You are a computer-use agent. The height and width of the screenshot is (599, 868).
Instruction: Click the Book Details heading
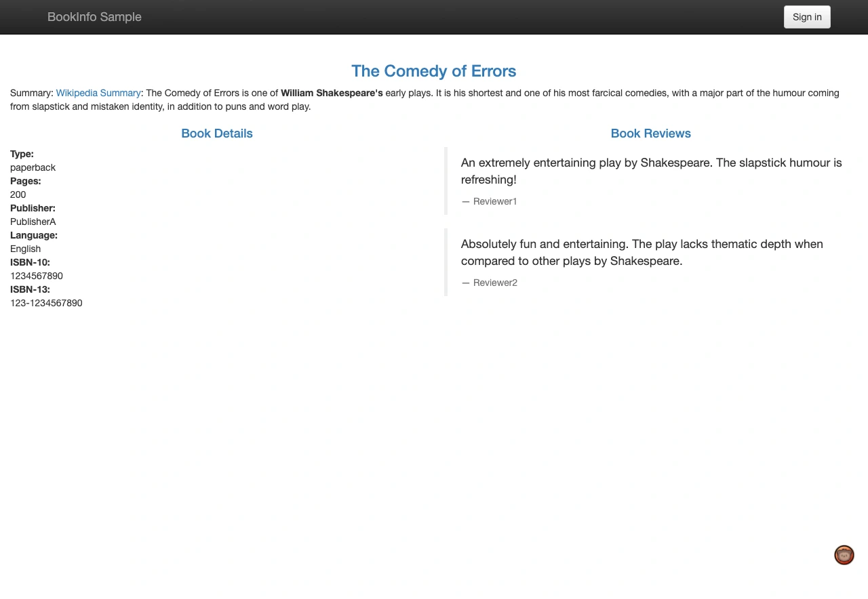217,133
